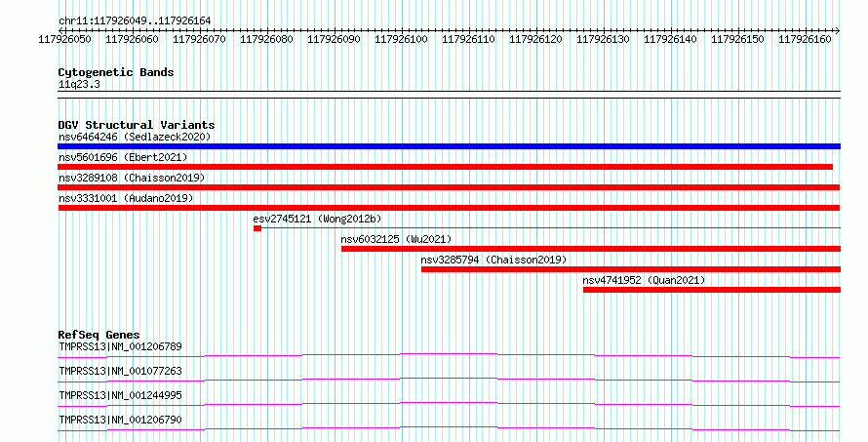Open the nsv3285794 (Chaisson2019) label
This screenshot has height=442, width=868.
point(493,260)
